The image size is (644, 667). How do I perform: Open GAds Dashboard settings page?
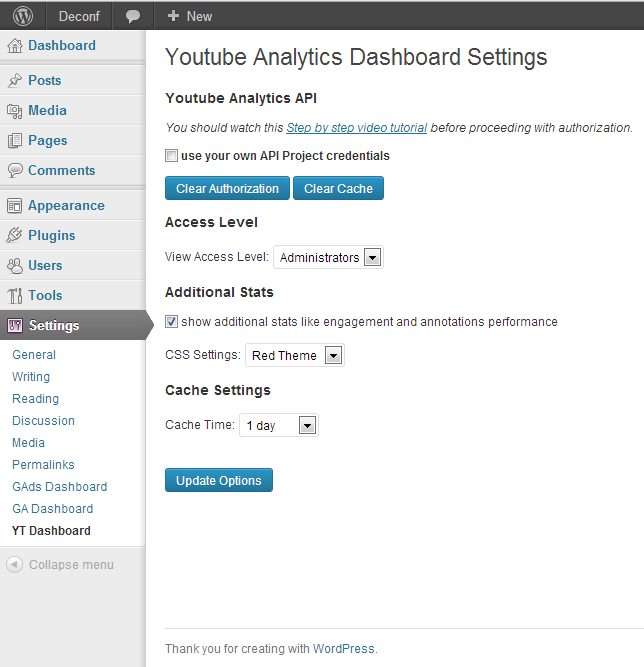60,487
